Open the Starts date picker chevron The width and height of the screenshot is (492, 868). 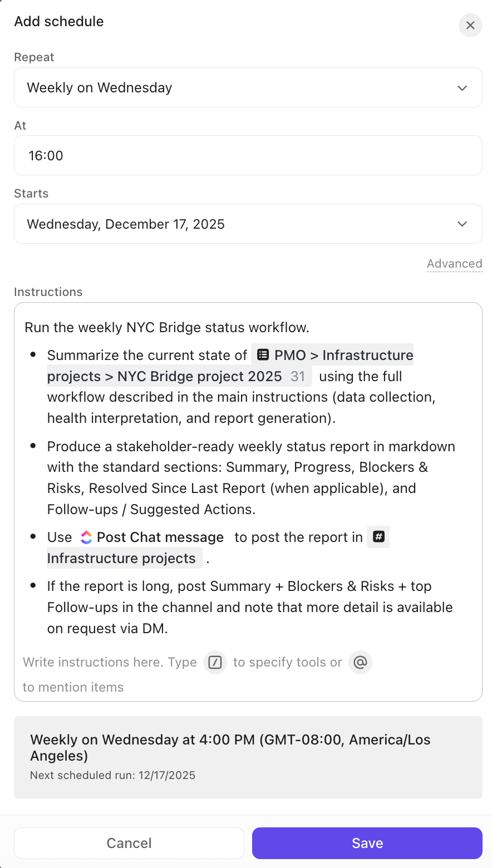coord(462,224)
